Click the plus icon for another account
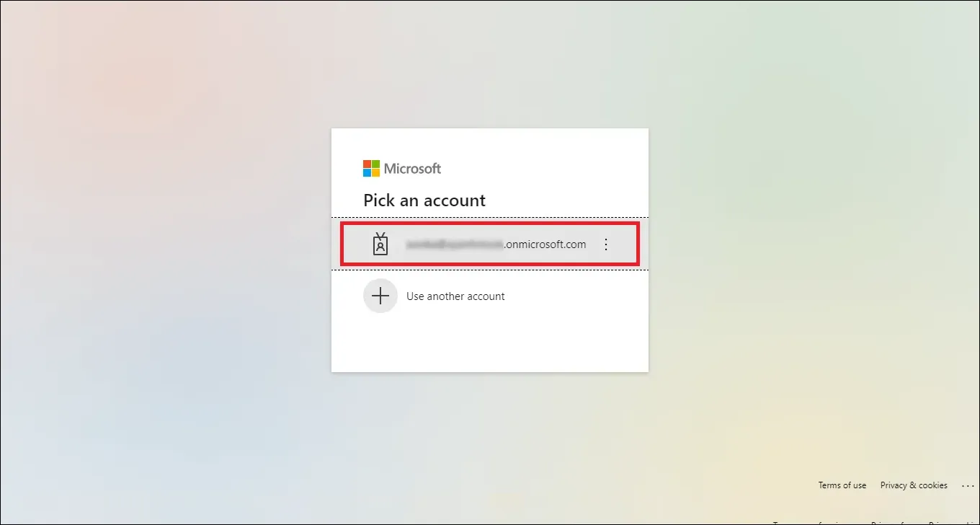The height and width of the screenshot is (525, 980). click(x=380, y=296)
